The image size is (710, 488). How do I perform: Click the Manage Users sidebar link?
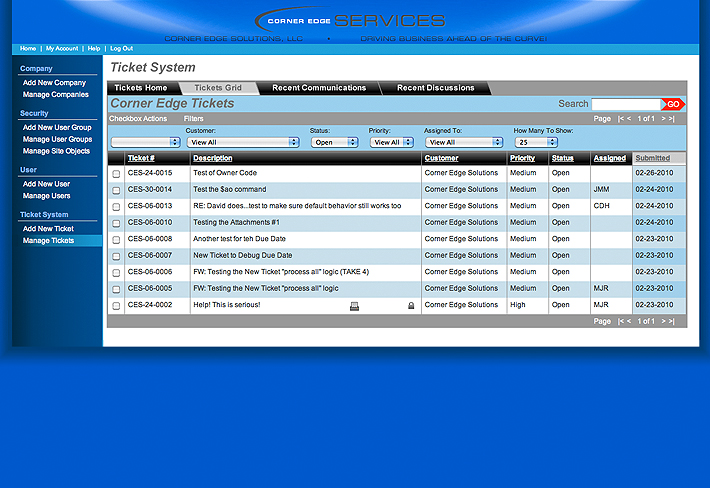(x=47, y=196)
